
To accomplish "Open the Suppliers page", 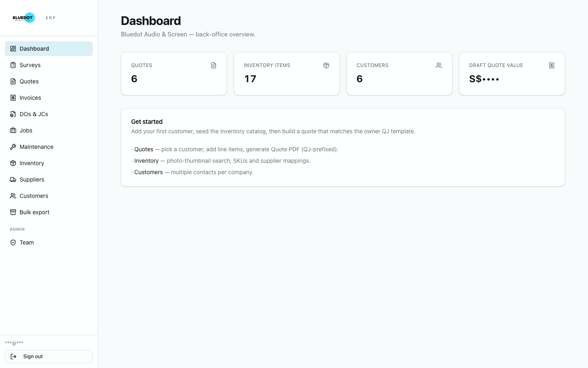I will [49, 180].
